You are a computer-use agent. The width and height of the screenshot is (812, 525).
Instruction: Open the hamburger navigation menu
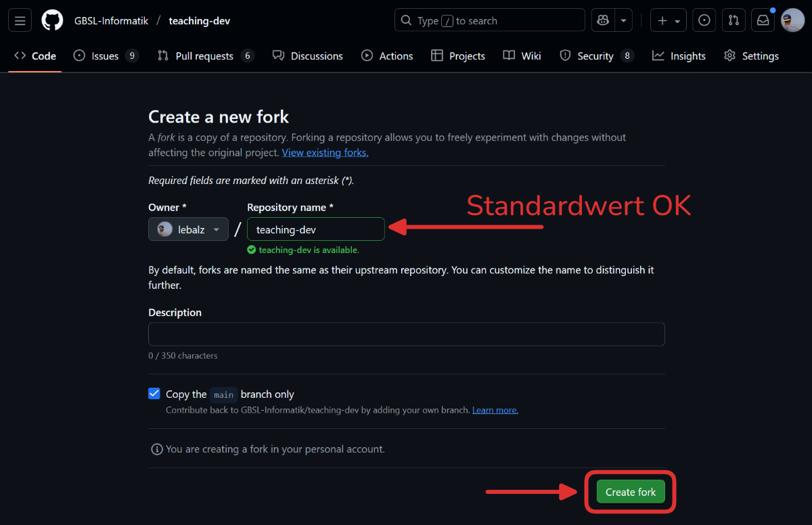20,20
